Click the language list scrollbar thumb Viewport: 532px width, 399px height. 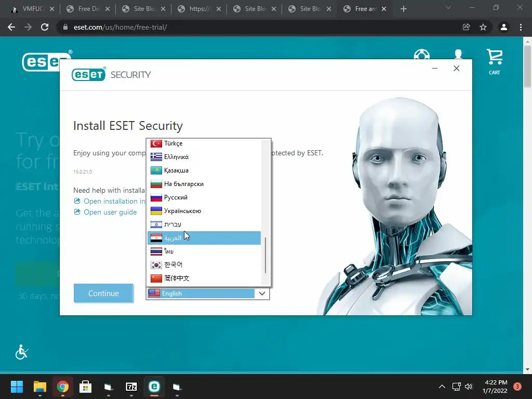[x=265, y=255]
